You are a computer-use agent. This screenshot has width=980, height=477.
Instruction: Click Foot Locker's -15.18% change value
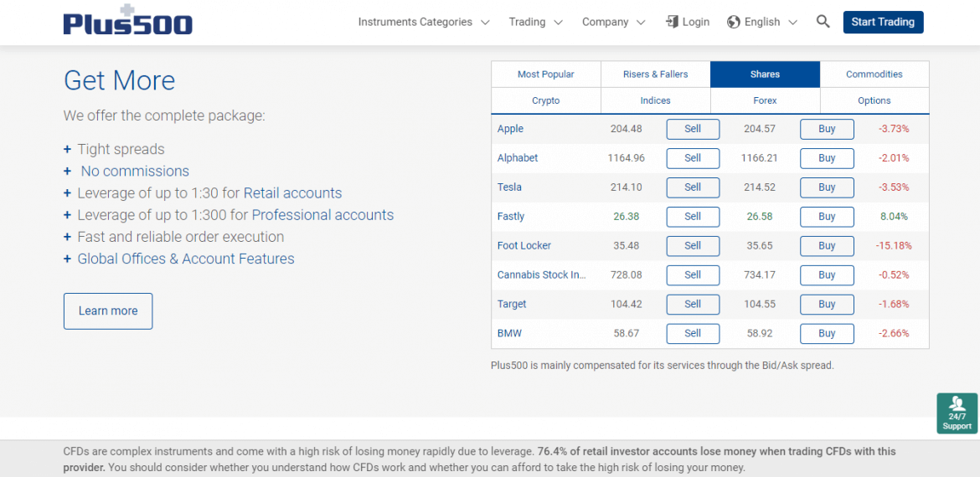point(894,246)
